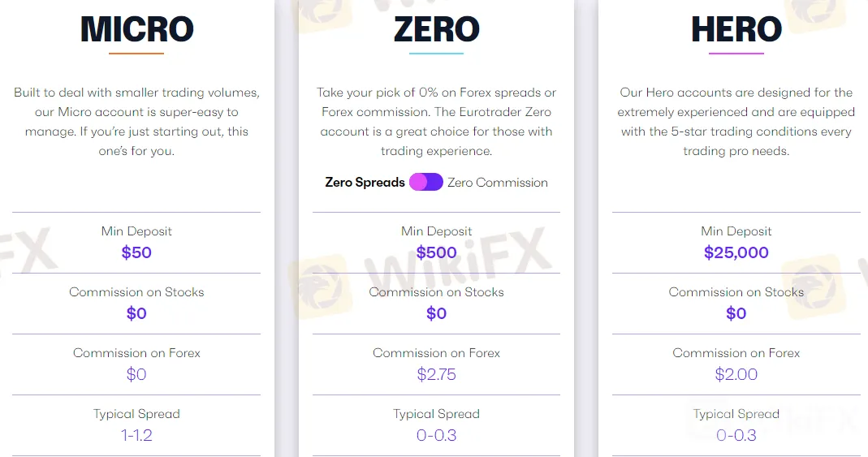Click the WikiFX watermark logo beside ZERO's $500
The image size is (868, 457).
tap(503, 258)
